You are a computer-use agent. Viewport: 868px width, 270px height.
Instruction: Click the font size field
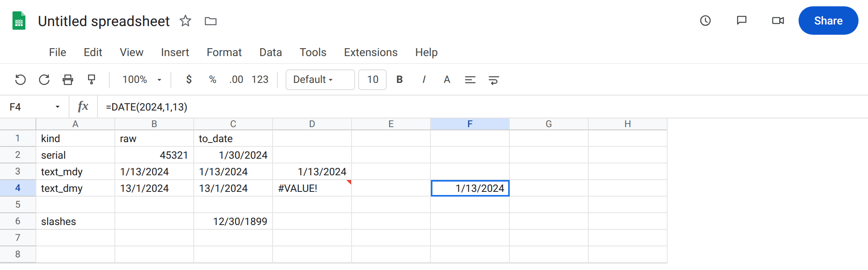point(372,80)
